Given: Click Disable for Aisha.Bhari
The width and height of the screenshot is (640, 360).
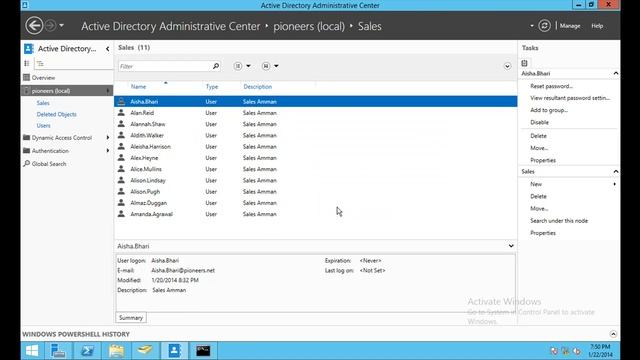Looking at the screenshot, I should click(539, 122).
